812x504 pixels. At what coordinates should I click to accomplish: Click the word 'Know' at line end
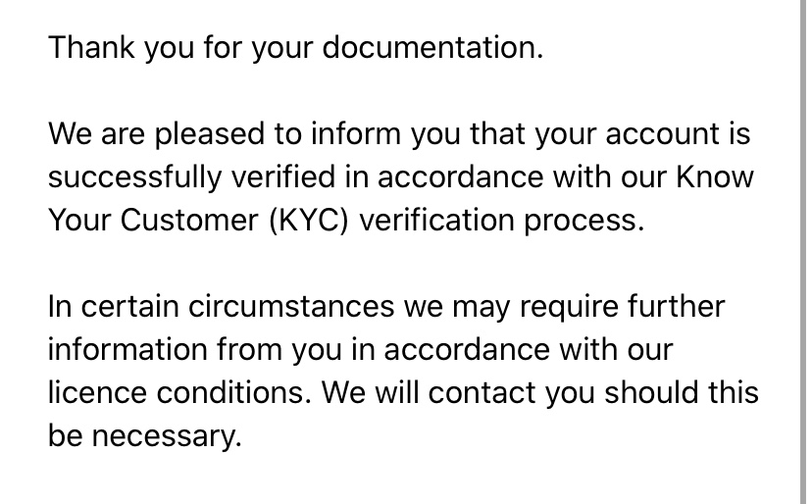715,176
